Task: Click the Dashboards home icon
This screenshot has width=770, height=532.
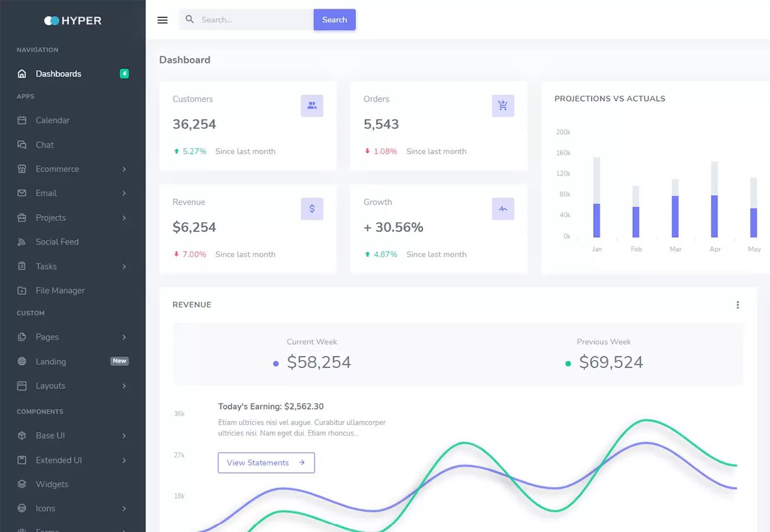Action: coord(22,74)
